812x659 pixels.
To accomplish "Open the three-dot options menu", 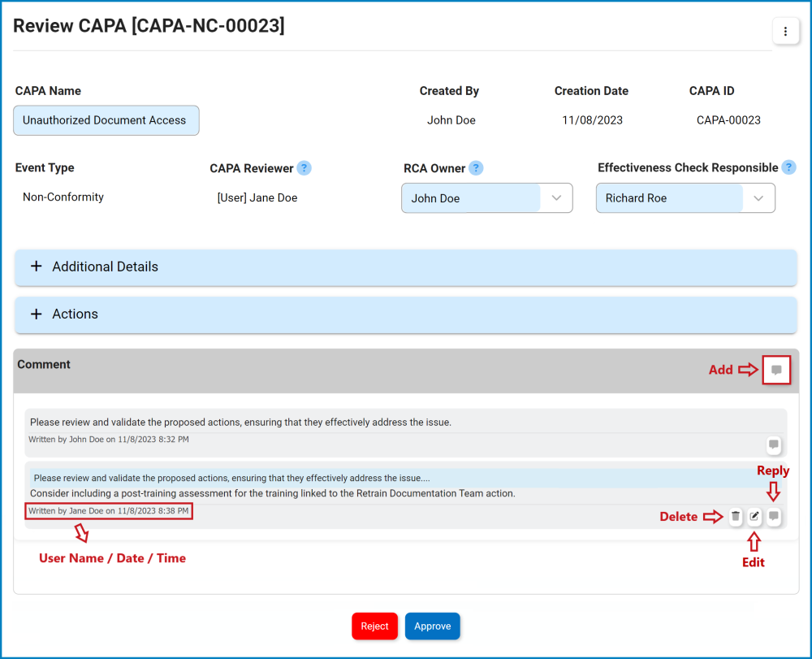I will 785,32.
